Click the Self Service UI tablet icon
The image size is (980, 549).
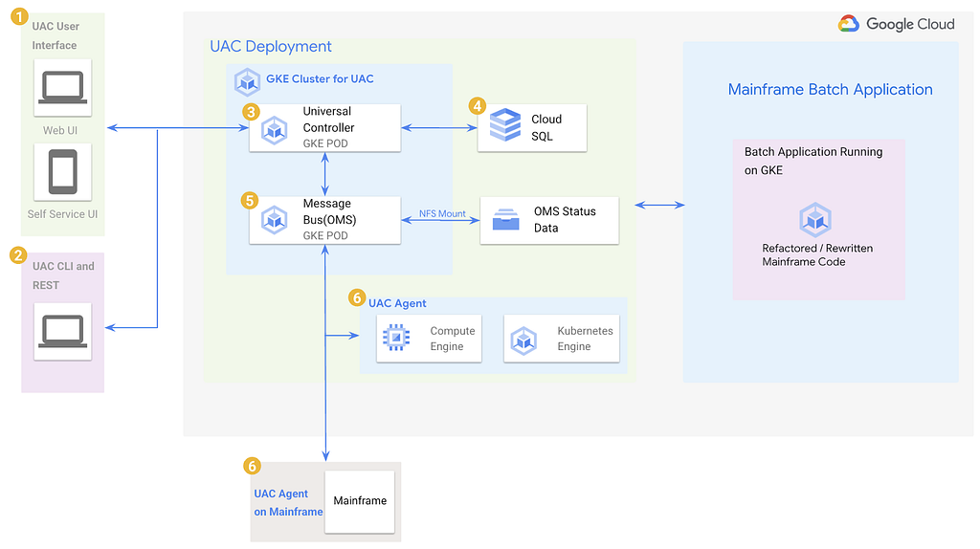[63, 172]
